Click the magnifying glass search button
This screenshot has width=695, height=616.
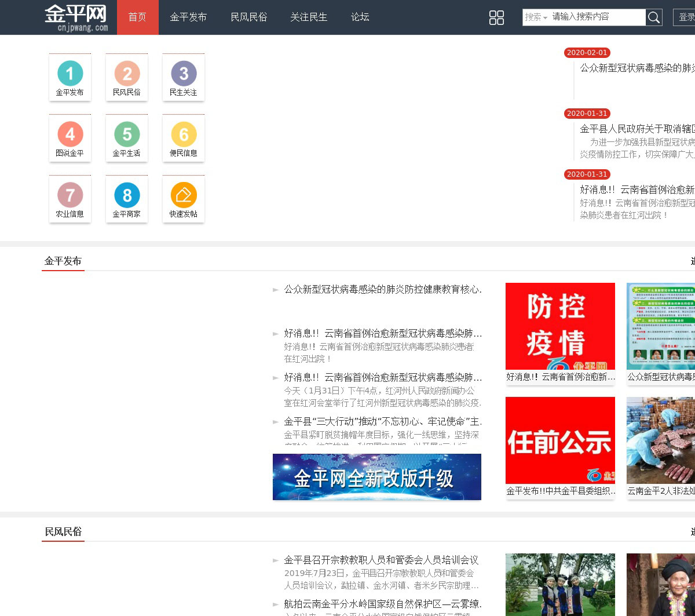click(x=654, y=17)
